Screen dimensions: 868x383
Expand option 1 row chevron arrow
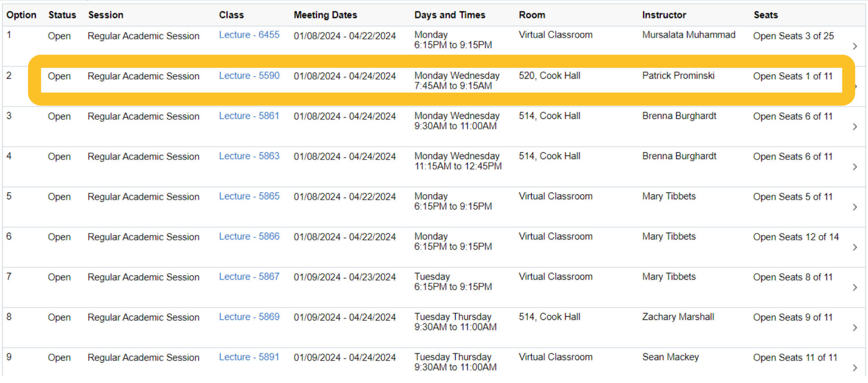pyautogui.click(x=854, y=46)
